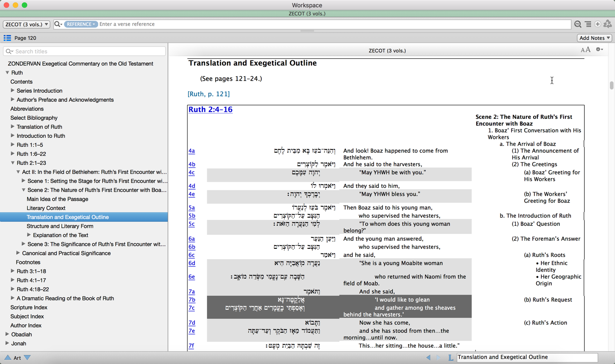Expand Series Introduction disclosure triangle

point(13,91)
